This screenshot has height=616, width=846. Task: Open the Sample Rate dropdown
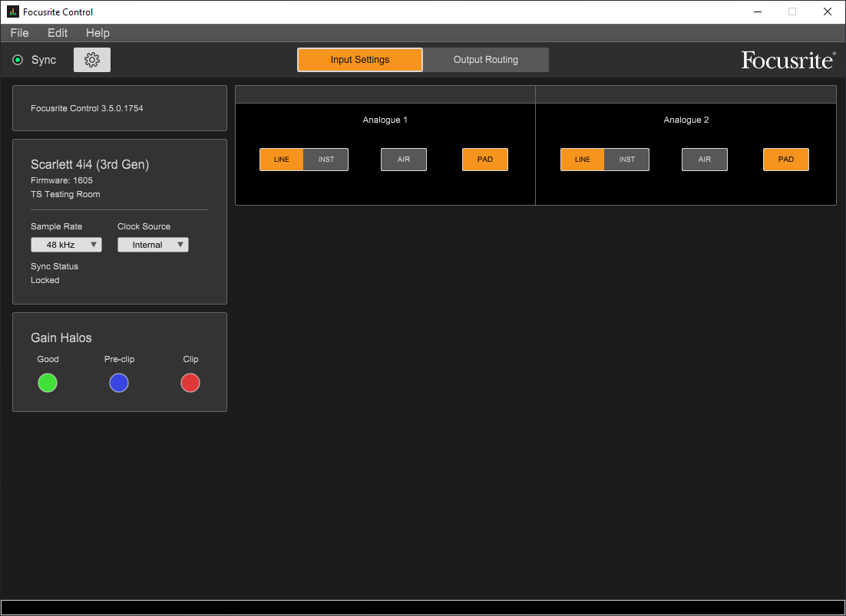(x=66, y=245)
